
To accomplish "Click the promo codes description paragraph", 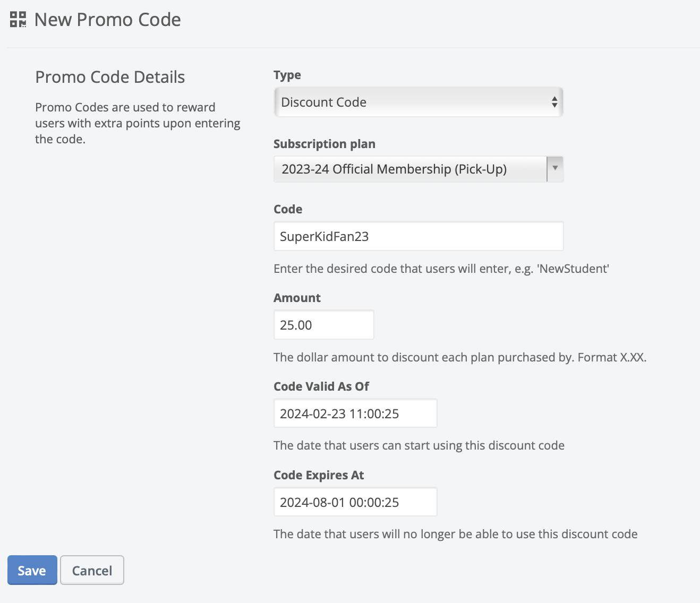I will coord(138,123).
